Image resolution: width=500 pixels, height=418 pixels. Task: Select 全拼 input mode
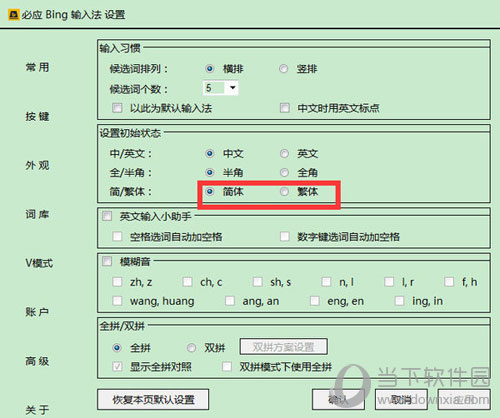click(x=117, y=348)
